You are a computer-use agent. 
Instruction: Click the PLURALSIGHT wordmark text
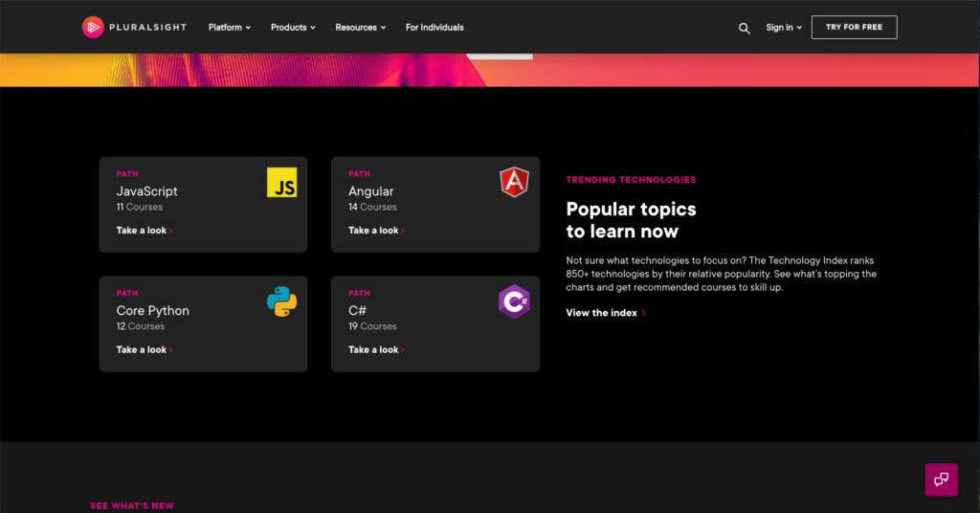[147, 28]
